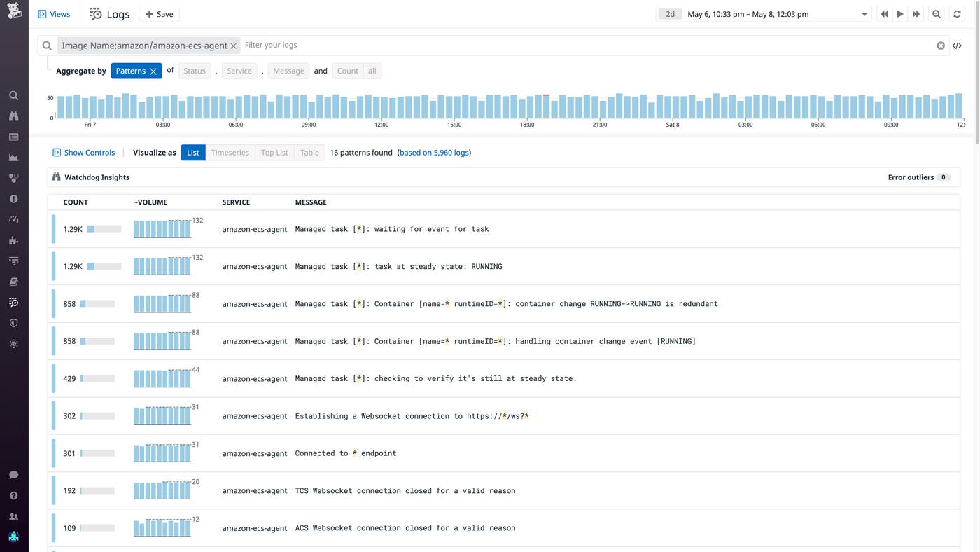Open the raw query syntax editor icon

coord(957,45)
